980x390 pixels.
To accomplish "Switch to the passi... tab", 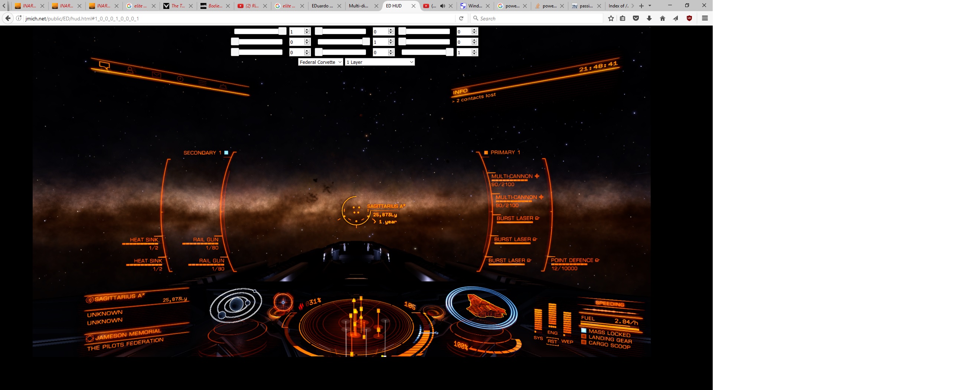I will [585, 6].
